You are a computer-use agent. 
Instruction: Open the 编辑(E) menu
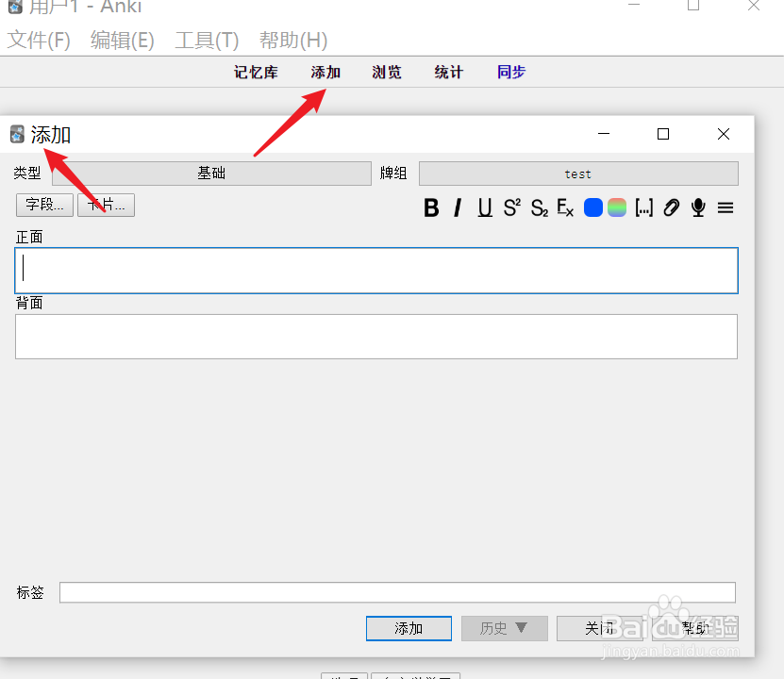[x=123, y=40]
